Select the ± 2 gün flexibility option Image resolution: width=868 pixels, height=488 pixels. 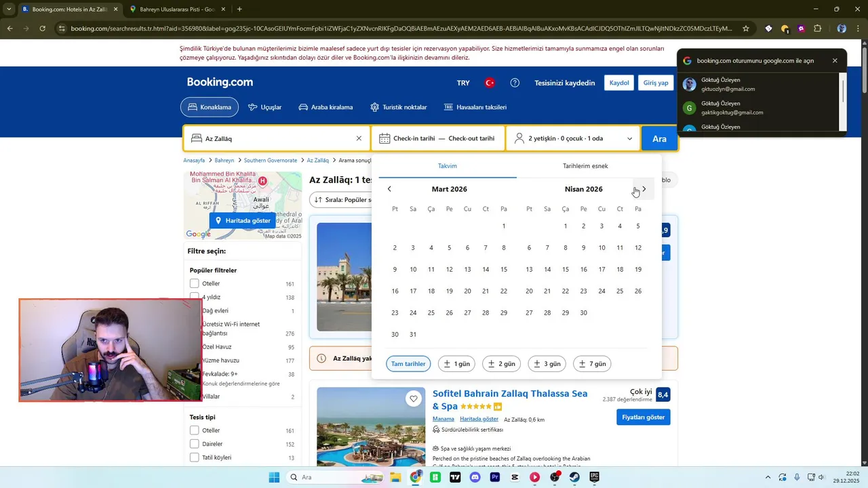click(x=501, y=364)
